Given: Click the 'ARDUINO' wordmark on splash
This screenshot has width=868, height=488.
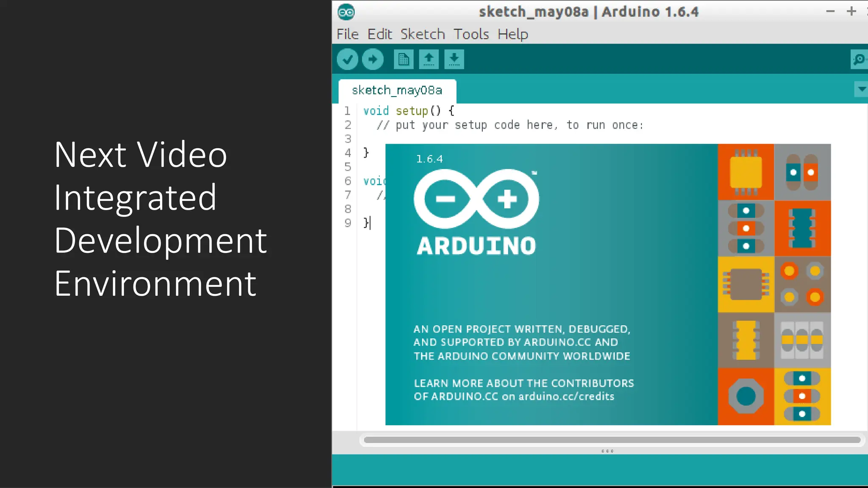Looking at the screenshot, I should (x=477, y=246).
